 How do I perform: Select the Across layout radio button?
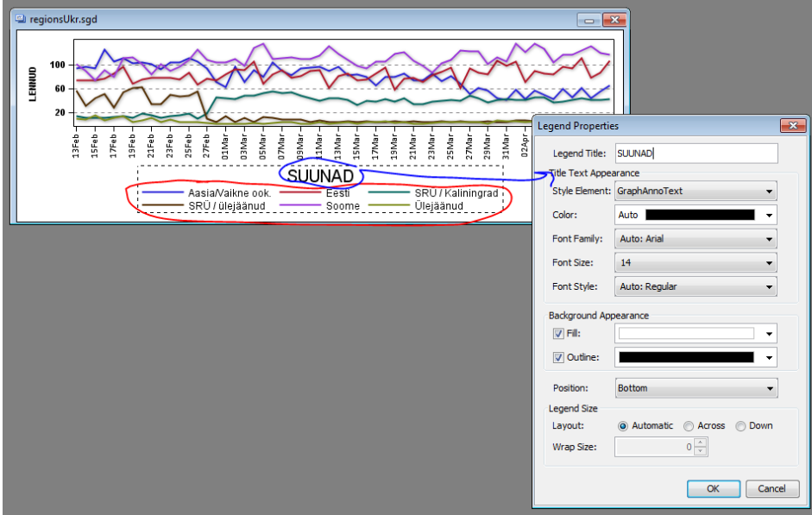(688, 425)
